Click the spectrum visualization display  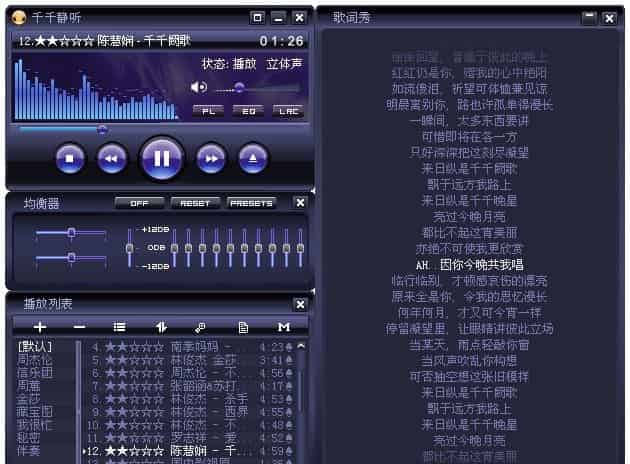96,89
